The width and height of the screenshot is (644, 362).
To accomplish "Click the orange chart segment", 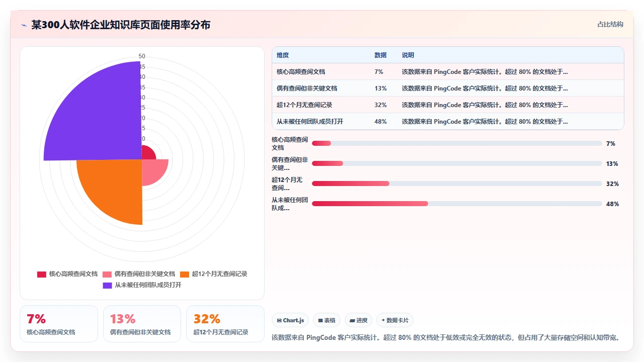I will pos(116,186).
